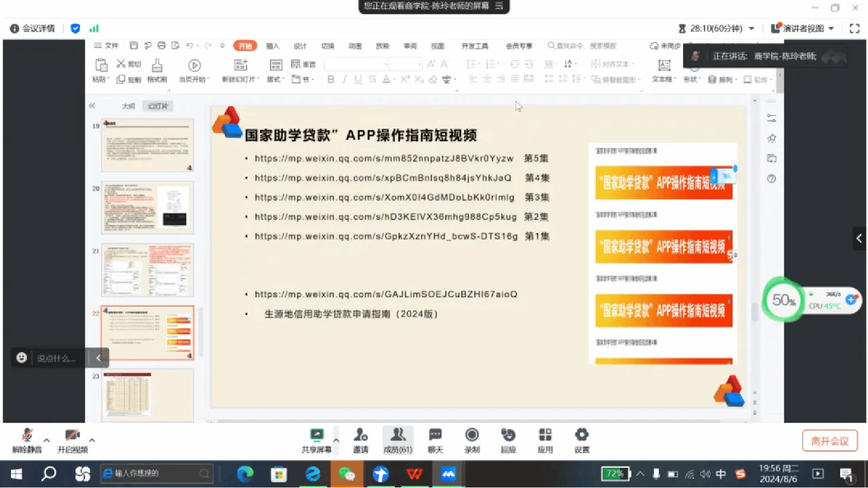Viewport: 868px width, 488px height.
Task: Click the 说点什么 message input field
Action: [56, 358]
